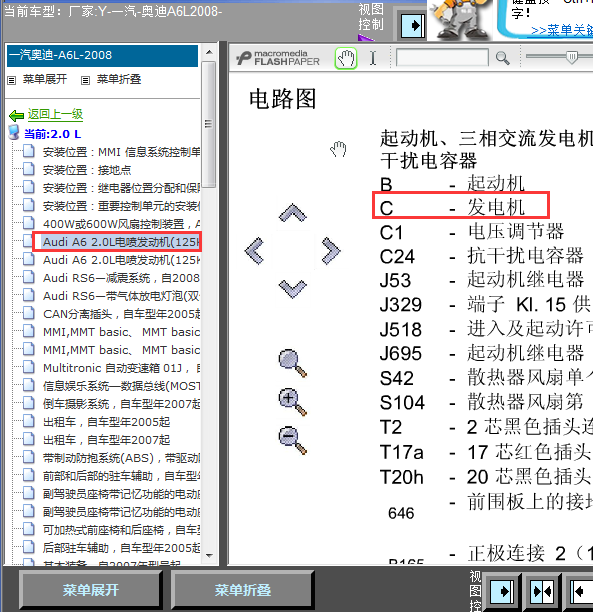
Task: Click the 电路图 heading
Action: [283, 99]
